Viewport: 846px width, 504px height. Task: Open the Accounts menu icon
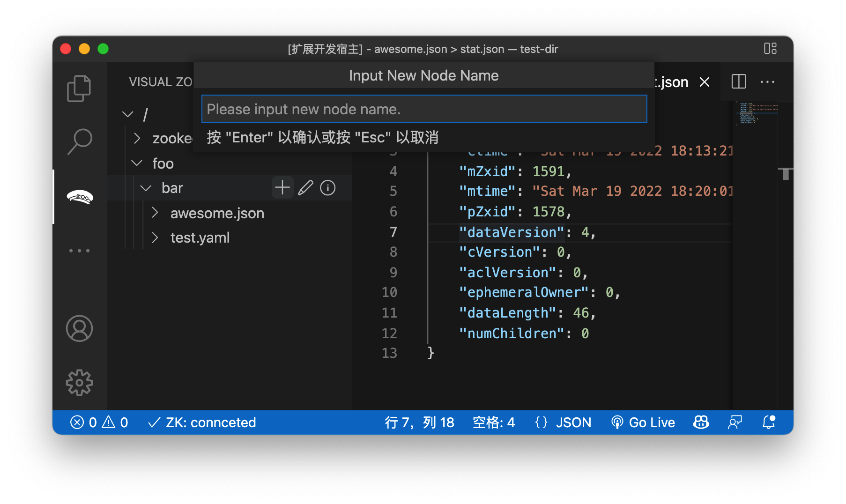(79, 328)
